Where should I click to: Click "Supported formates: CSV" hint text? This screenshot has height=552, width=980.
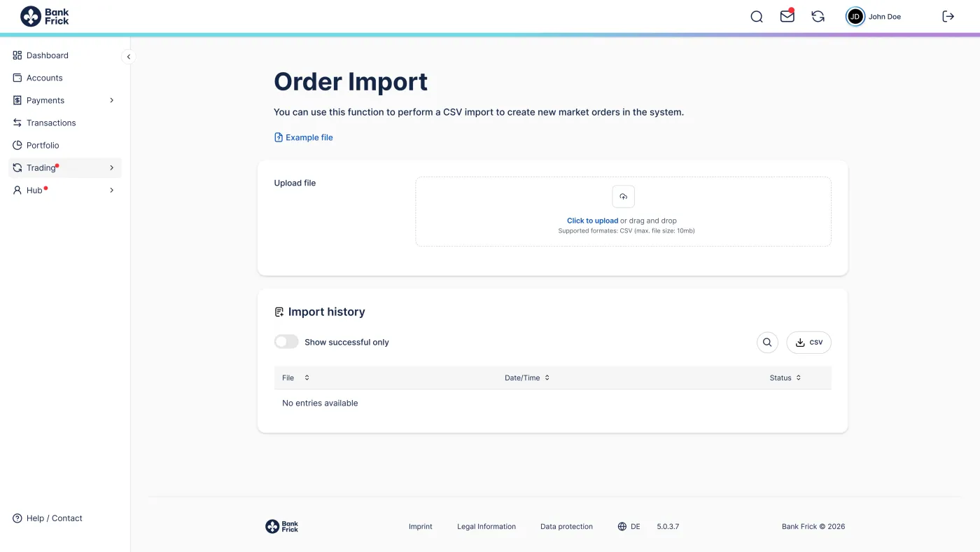point(626,230)
